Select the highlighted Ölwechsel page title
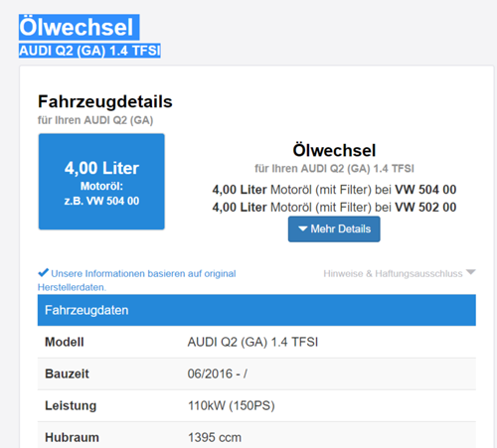The width and height of the screenshot is (497, 448). 79,27
